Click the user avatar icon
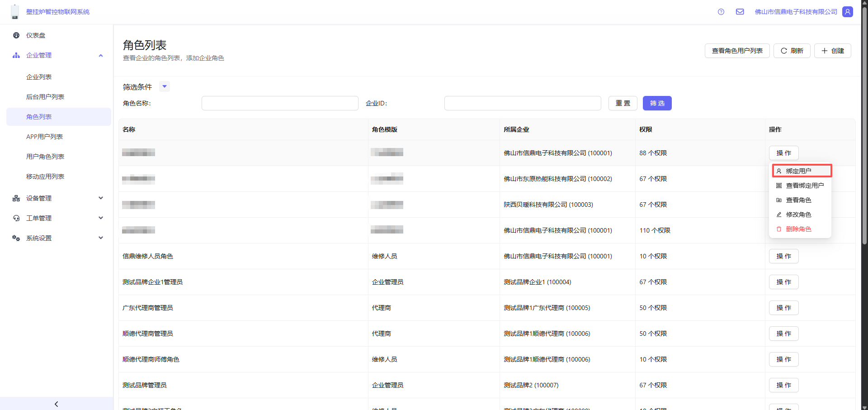Image resolution: width=868 pixels, height=410 pixels. coord(847,12)
